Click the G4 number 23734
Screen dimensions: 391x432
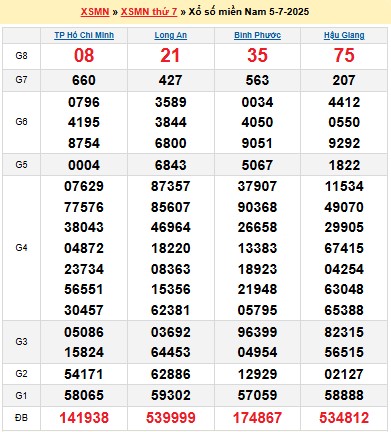[84, 269]
